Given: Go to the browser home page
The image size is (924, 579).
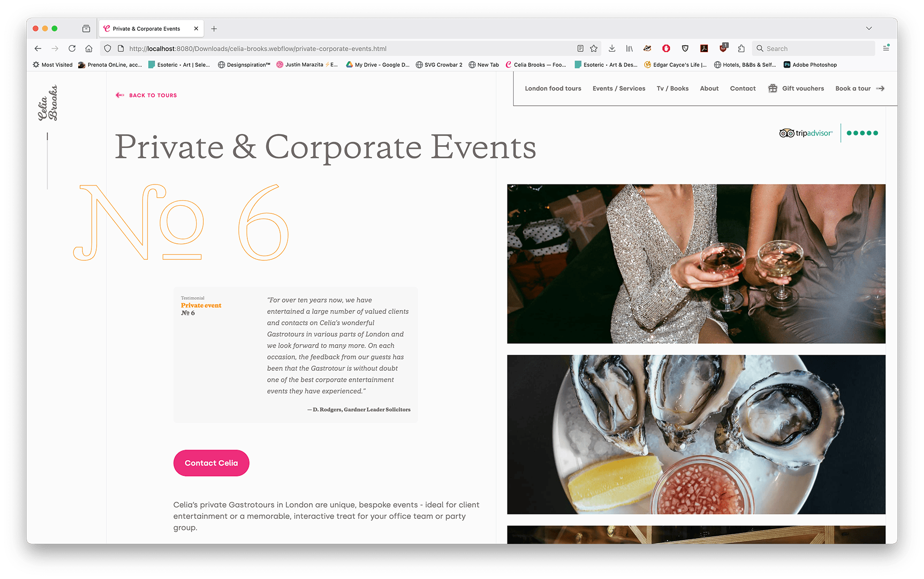Looking at the screenshot, I should tap(89, 48).
